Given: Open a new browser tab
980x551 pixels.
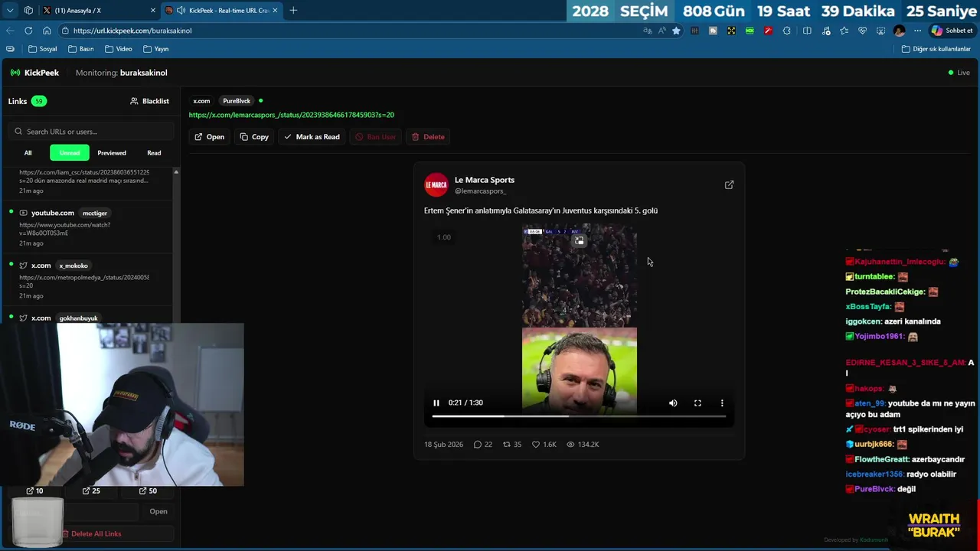Looking at the screenshot, I should (293, 10).
